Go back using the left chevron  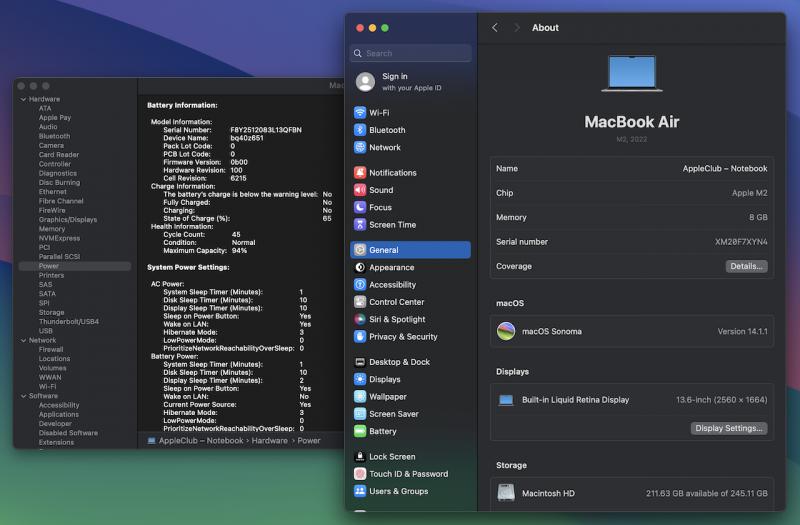pyautogui.click(x=495, y=28)
